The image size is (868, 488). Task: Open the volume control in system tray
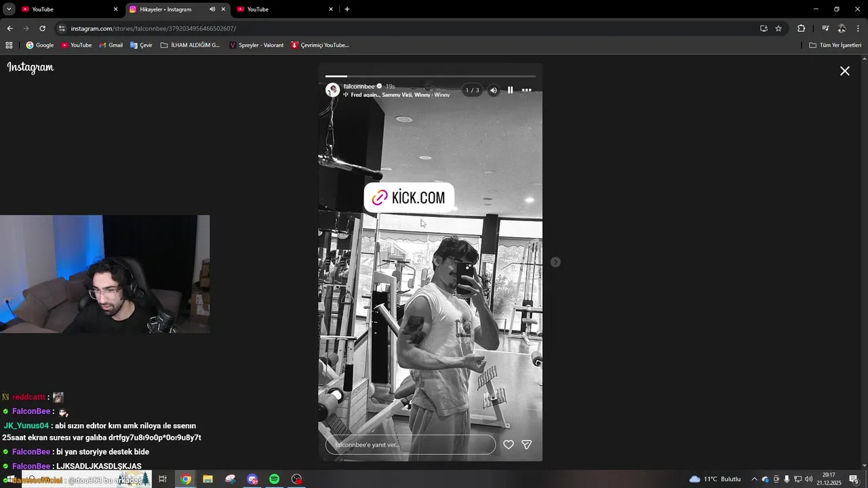[808, 479]
